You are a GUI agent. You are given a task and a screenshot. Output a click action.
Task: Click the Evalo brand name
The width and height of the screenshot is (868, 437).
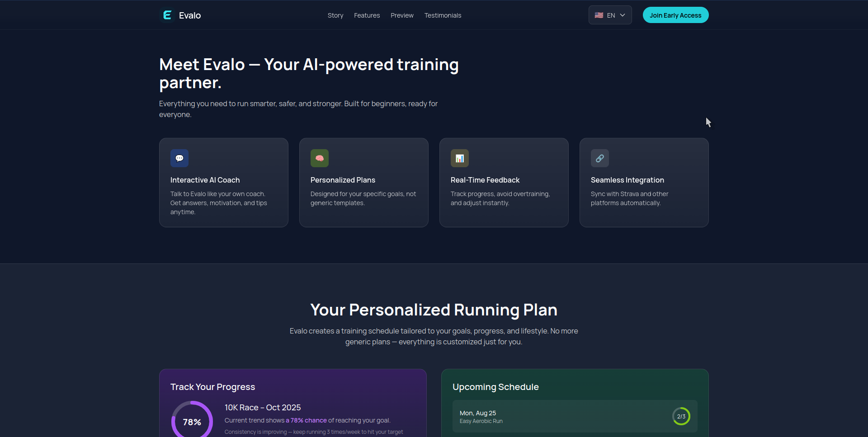pos(190,15)
